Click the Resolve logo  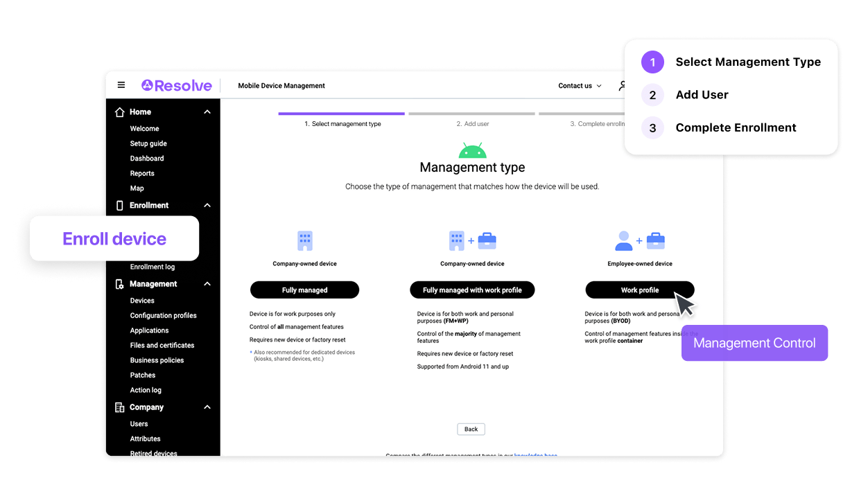[x=176, y=85]
